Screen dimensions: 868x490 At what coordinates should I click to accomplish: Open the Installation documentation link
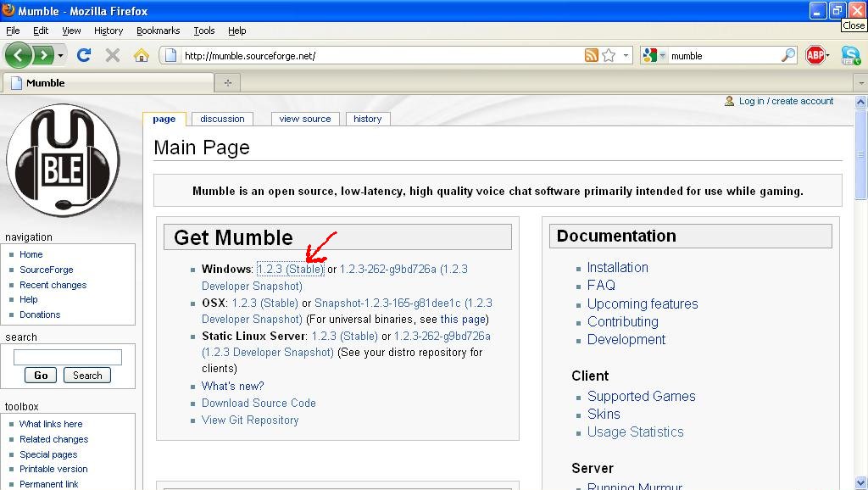point(617,267)
